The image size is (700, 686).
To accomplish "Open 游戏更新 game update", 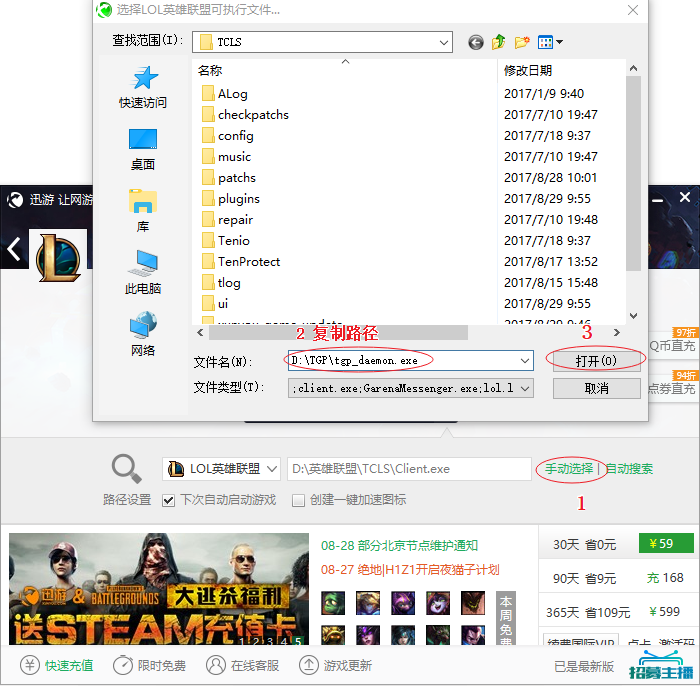I will (x=335, y=665).
